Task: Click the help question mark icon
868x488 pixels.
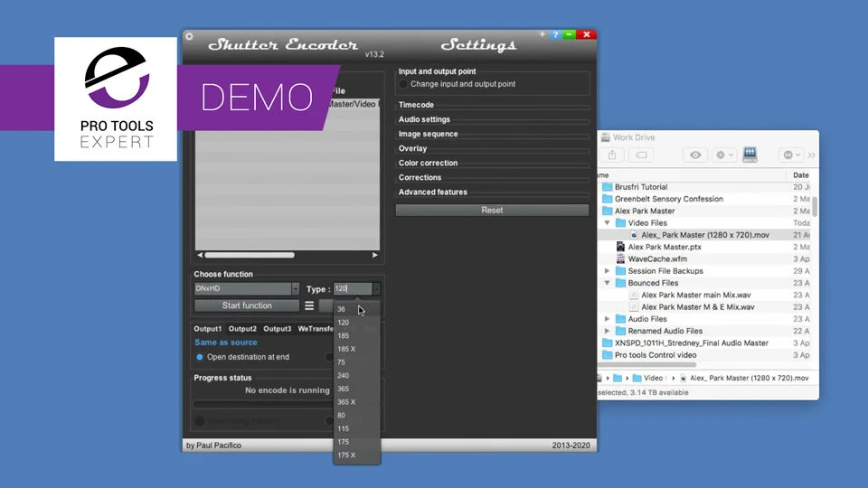Action: (x=555, y=35)
